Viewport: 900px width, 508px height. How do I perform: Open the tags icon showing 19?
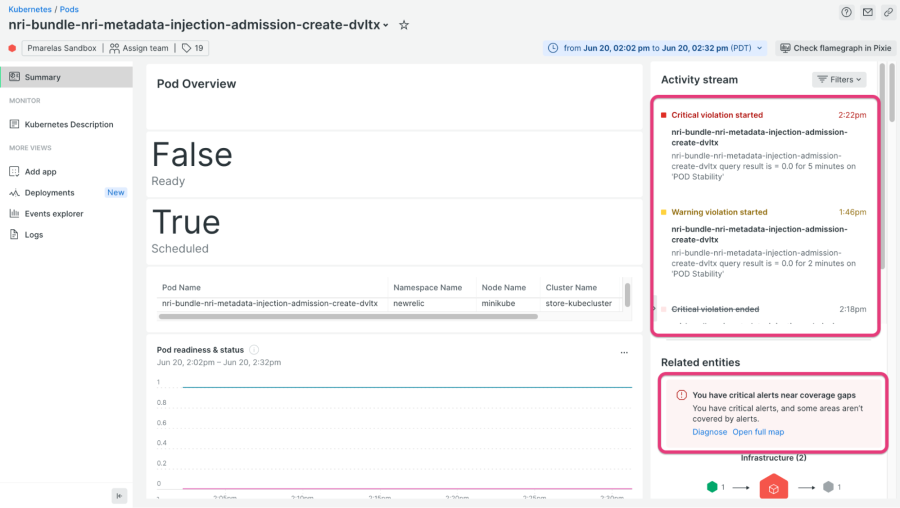(x=192, y=48)
